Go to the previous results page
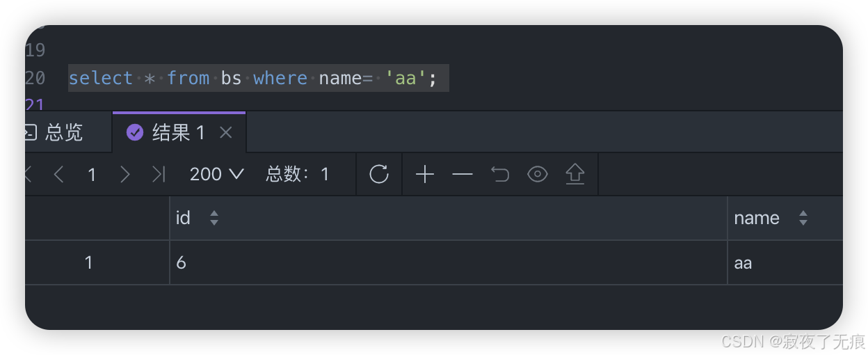The width and height of the screenshot is (868, 355). coord(58,174)
